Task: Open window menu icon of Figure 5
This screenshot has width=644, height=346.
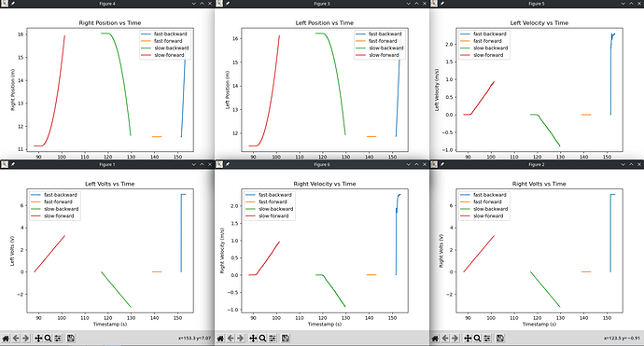Action: coord(434,4)
